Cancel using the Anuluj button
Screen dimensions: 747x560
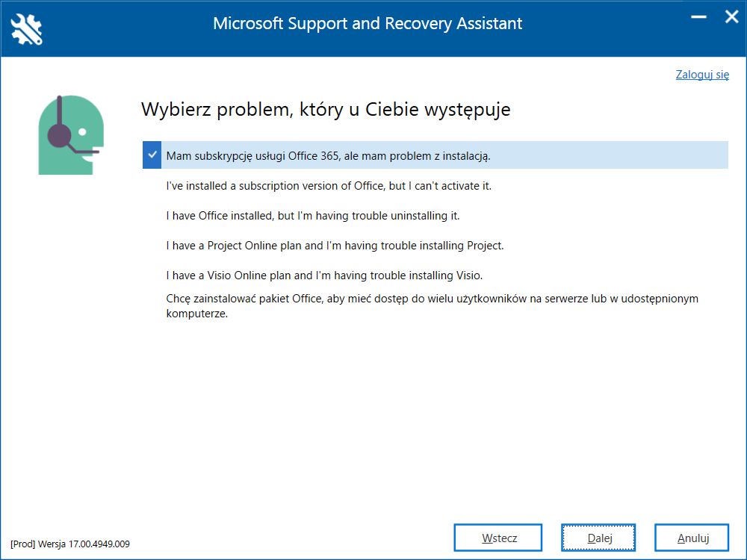click(x=692, y=538)
